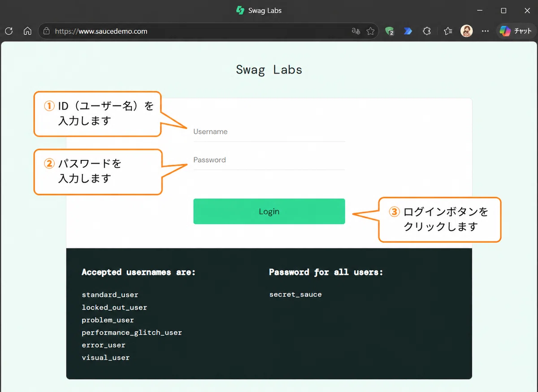538x392 pixels.
Task: Click the Swag Labs page logo text
Action: click(269, 69)
